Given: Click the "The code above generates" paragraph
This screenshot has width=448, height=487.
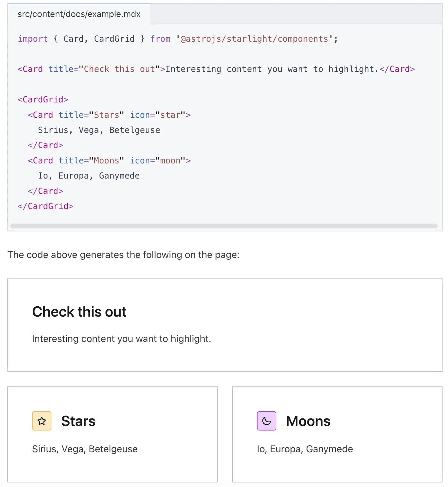Looking at the screenshot, I should pyautogui.click(x=123, y=255).
